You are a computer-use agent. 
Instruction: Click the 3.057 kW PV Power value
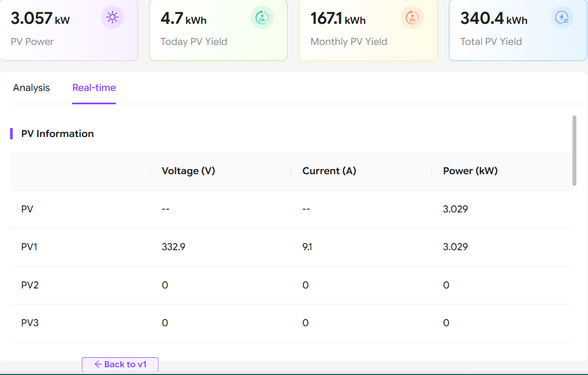coord(40,19)
